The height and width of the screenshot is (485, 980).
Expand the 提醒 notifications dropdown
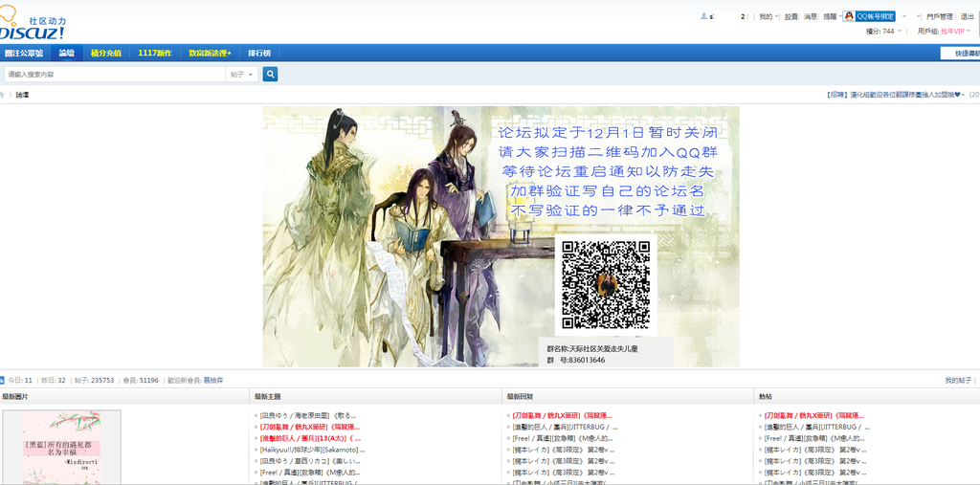click(x=832, y=17)
